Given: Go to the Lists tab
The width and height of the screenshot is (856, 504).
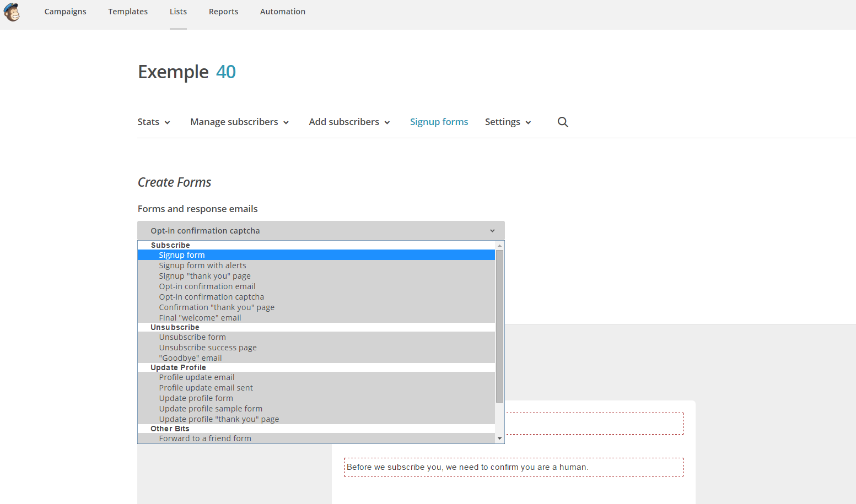Looking at the screenshot, I should click(x=178, y=12).
